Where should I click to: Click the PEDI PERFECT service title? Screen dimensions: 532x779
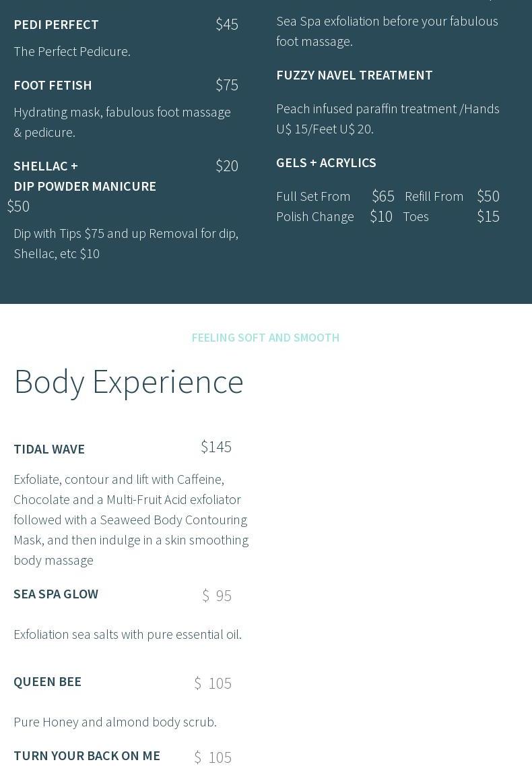click(56, 24)
